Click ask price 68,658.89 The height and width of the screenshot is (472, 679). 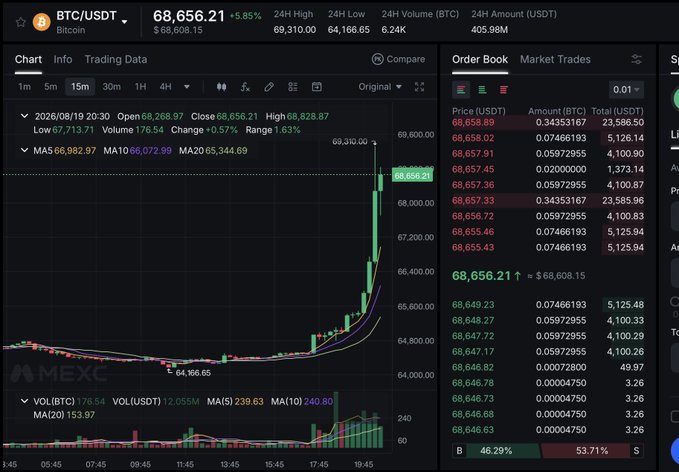[x=473, y=123]
